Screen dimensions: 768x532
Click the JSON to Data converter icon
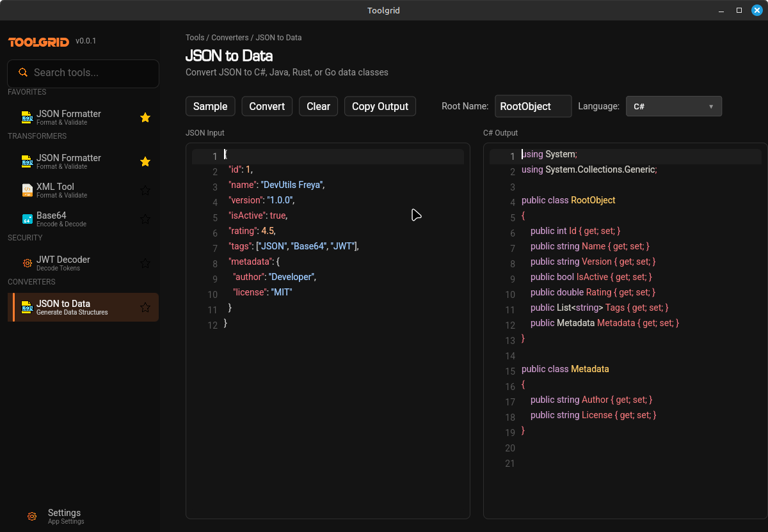26,307
